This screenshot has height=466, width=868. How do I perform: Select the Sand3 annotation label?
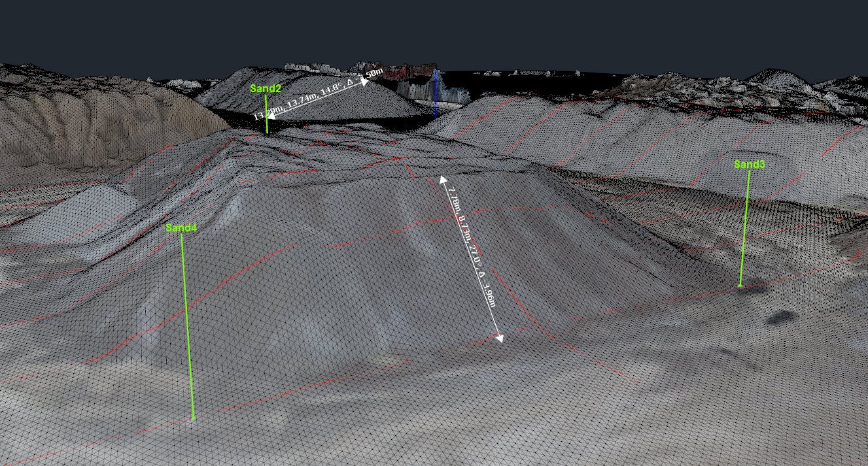tap(749, 164)
